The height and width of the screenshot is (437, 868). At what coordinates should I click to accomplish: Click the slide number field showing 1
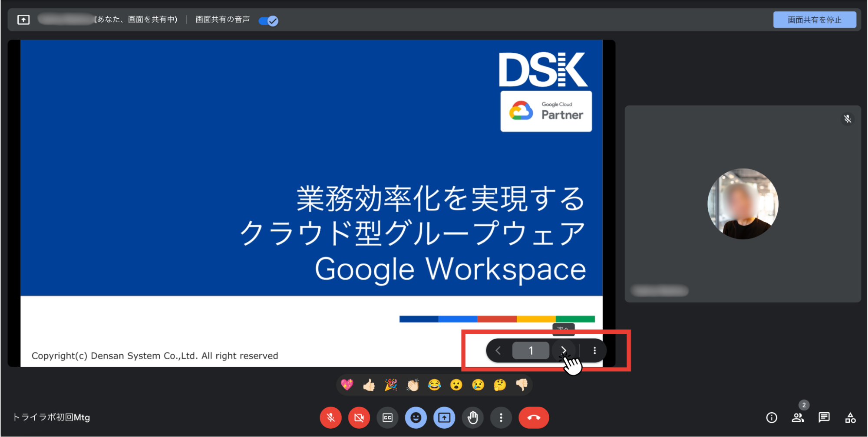click(531, 351)
